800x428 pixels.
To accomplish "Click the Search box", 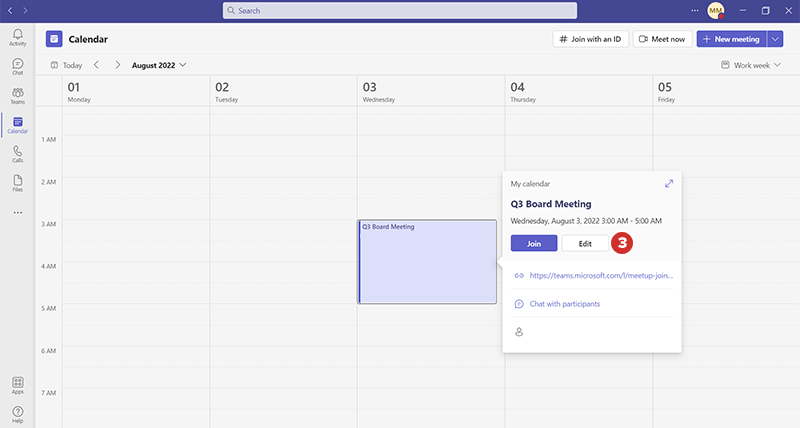I will tap(400, 11).
